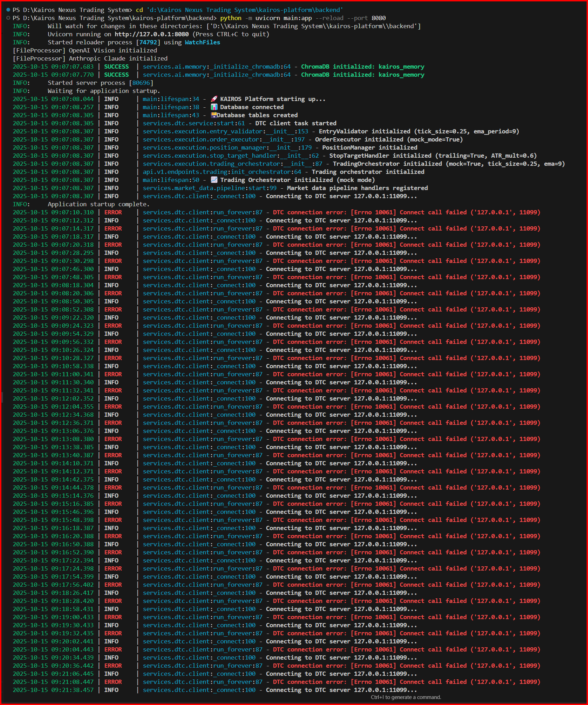The image size is (588, 705).
Task: Click 'api.v1.endpoints.trading:init_orchestrator:64' source
Action: pos(222,172)
